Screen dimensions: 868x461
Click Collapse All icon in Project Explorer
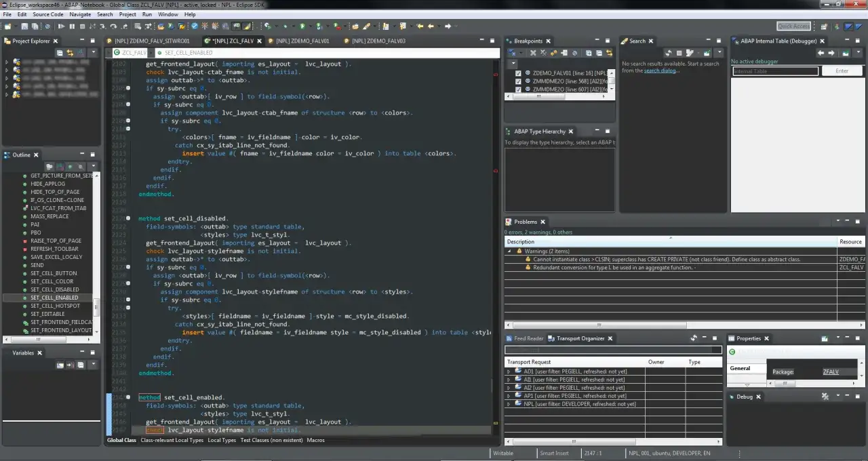(60, 53)
